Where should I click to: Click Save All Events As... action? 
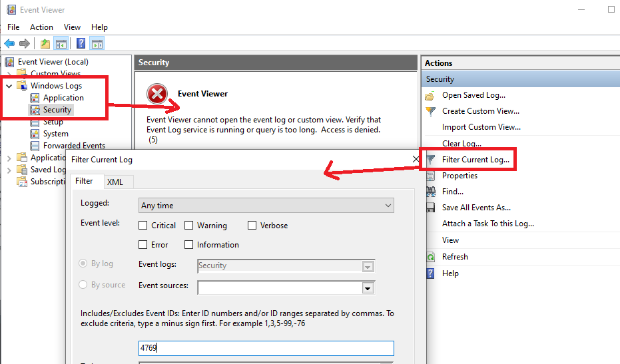pyautogui.click(x=476, y=208)
